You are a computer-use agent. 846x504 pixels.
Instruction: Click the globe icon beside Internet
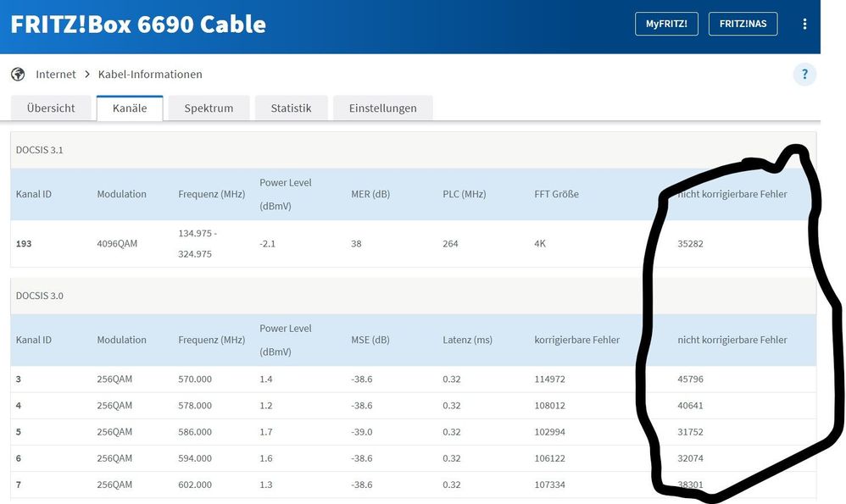tap(18, 75)
